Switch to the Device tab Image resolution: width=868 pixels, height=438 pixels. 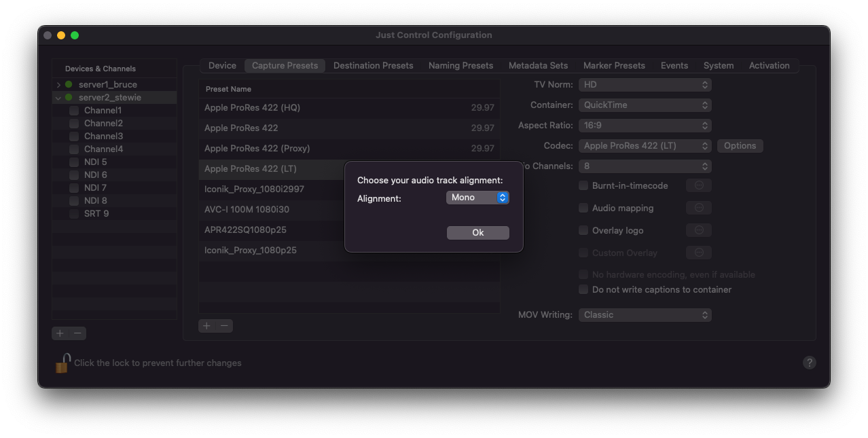point(222,66)
